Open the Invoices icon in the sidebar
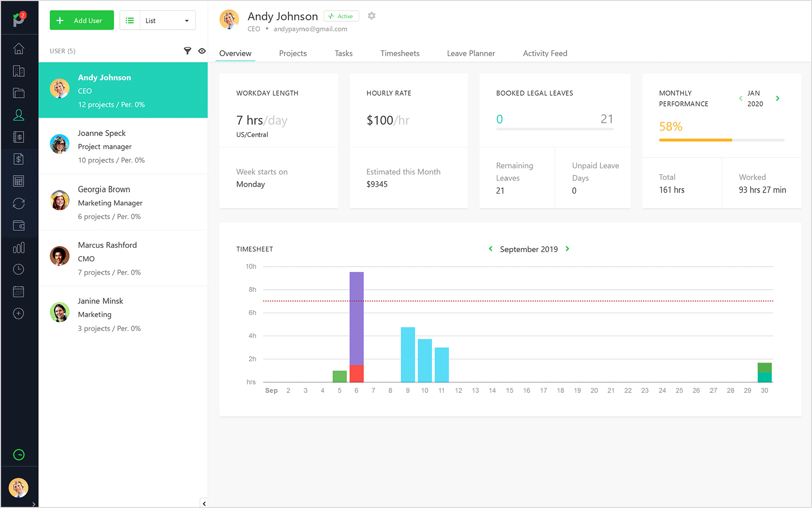 18,159
